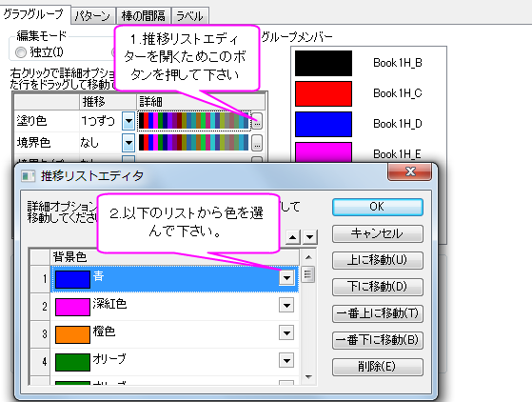Click the 境界色 ellipsis button
Image resolution: width=532 pixels, height=402 pixels.
(257, 143)
